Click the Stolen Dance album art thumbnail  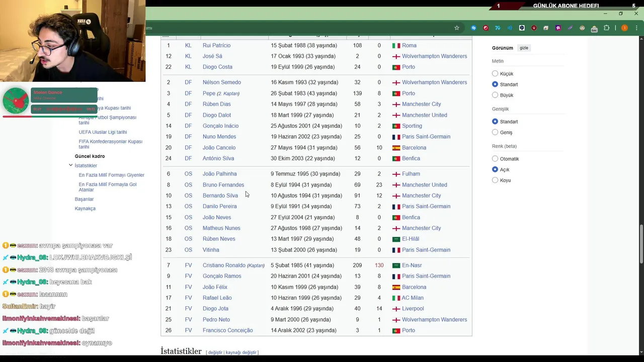[x=16, y=101]
